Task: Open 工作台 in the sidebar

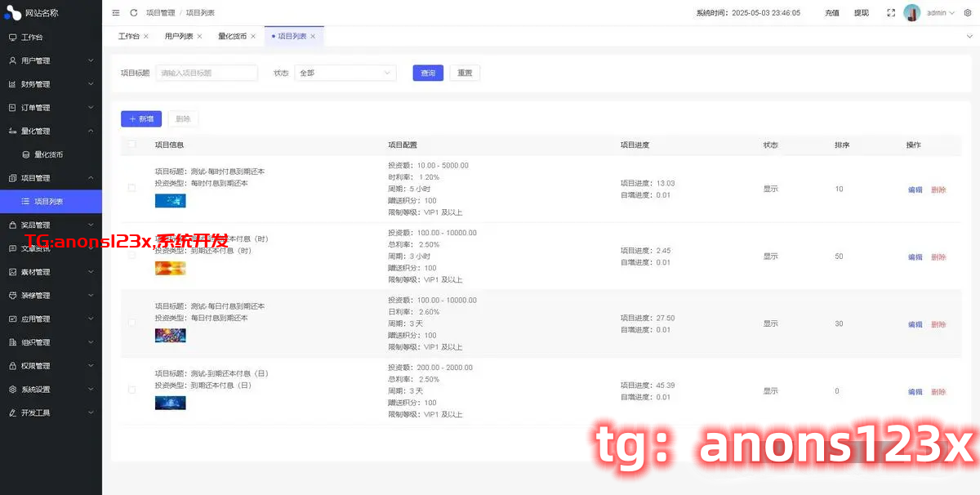Action: pos(33,38)
